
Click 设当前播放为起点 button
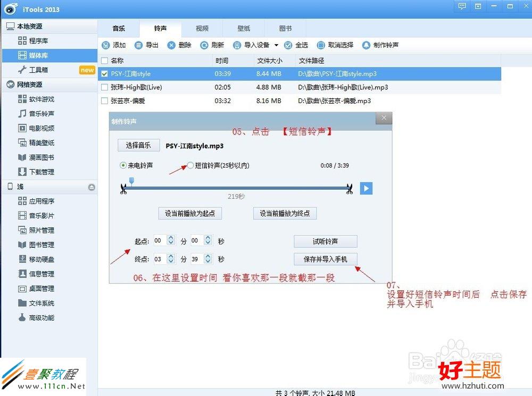pos(190,213)
